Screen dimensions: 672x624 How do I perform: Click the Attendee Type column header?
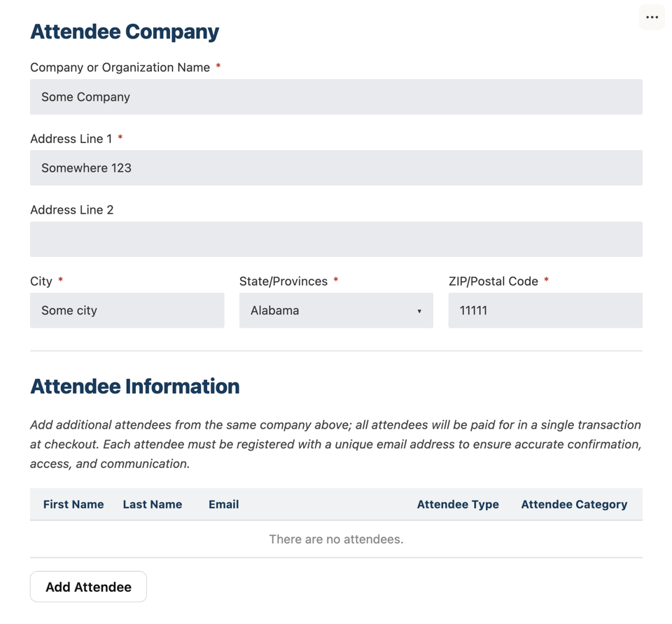(458, 504)
